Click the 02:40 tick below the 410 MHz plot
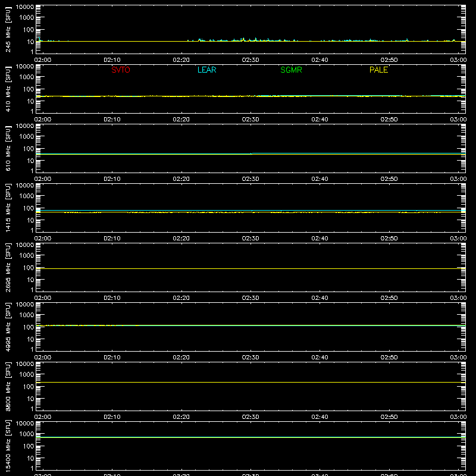 point(320,120)
